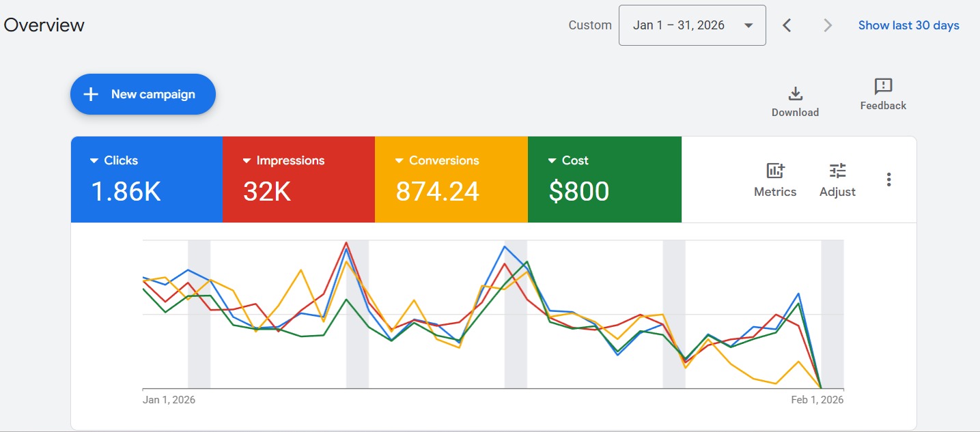The width and height of the screenshot is (980, 432).
Task: Click the 874.24 value on yellow card
Action: pyautogui.click(x=437, y=192)
